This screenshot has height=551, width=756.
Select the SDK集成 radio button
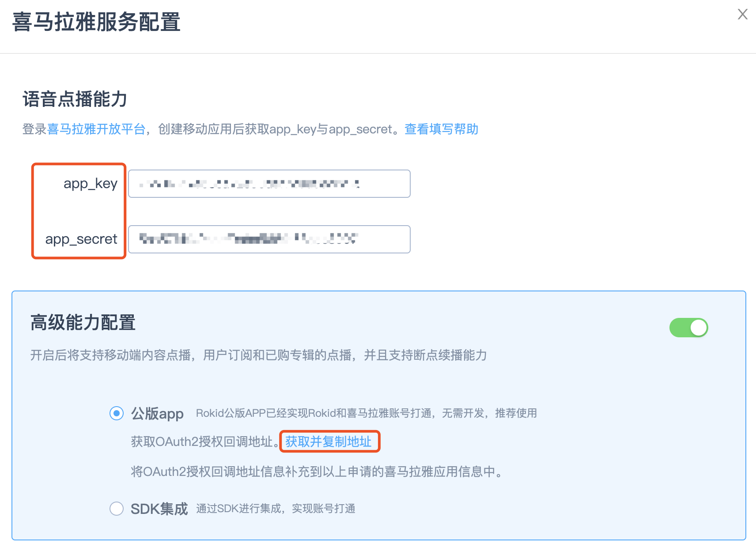[117, 509]
